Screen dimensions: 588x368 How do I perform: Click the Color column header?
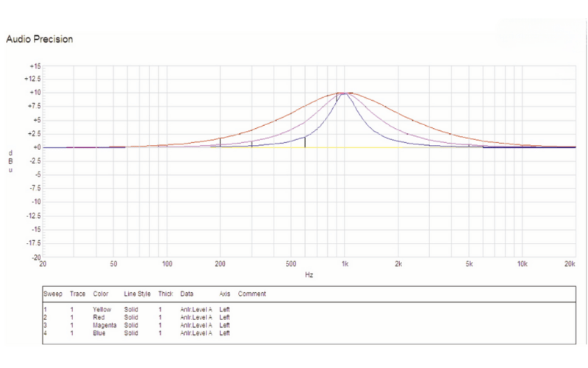[101, 294]
